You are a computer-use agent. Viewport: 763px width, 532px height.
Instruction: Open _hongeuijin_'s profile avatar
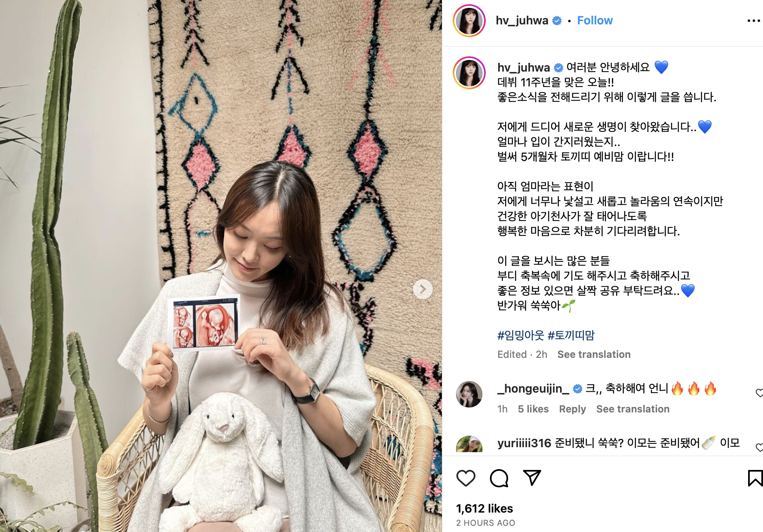[469, 394]
